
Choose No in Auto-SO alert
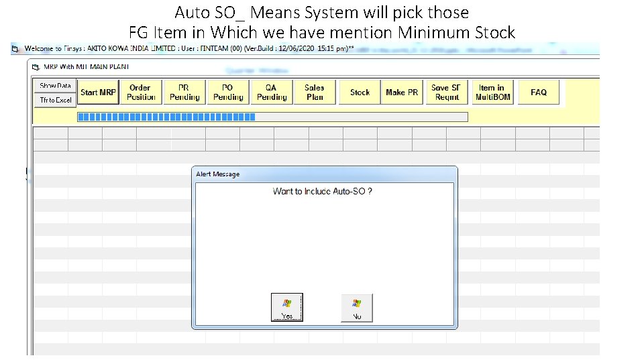tap(357, 308)
